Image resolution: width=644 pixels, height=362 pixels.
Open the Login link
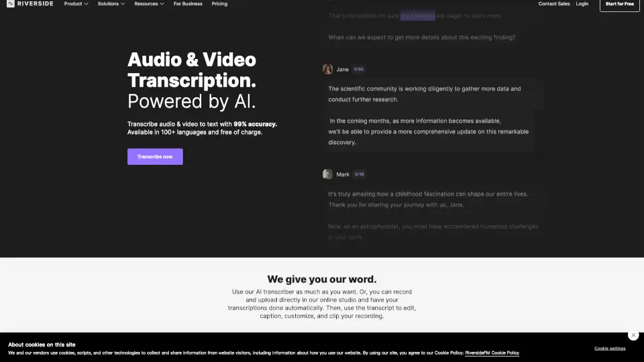[x=582, y=4]
